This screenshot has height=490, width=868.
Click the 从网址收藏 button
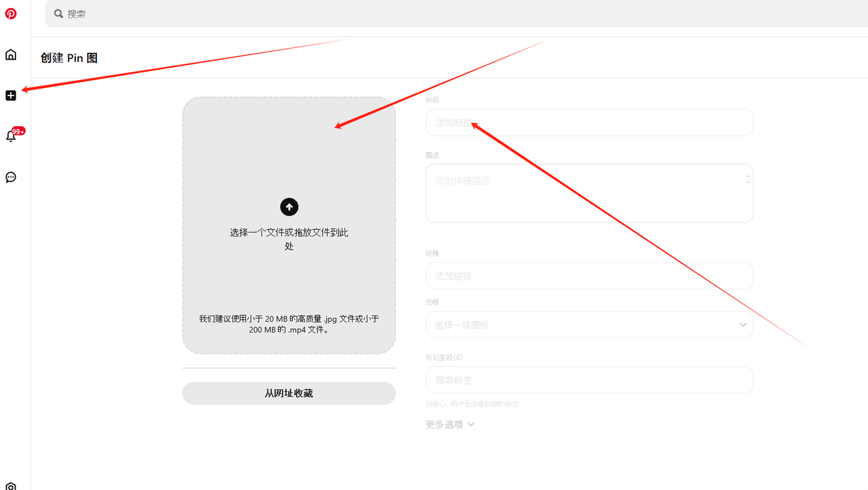[289, 393]
